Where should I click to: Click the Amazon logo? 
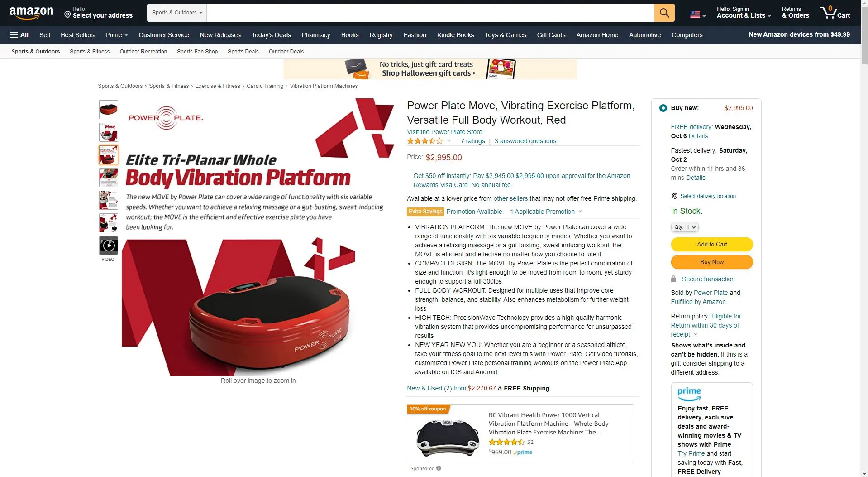31,13
